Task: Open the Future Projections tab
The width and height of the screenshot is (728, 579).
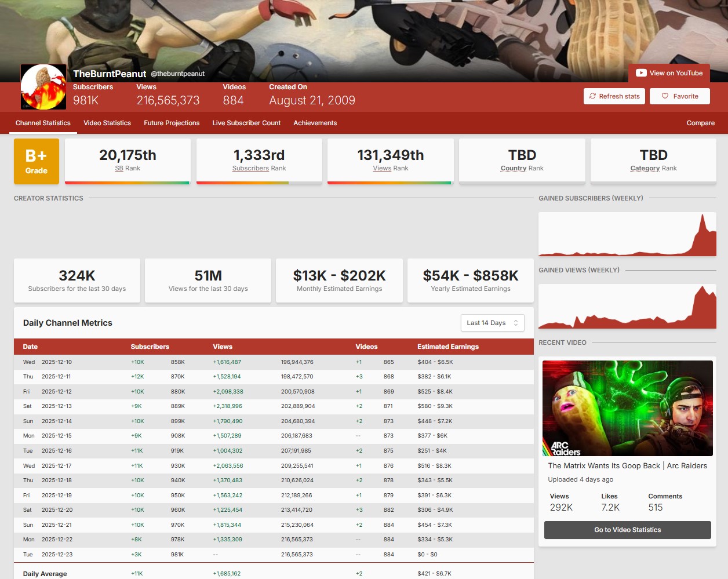Action: (x=172, y=123)
